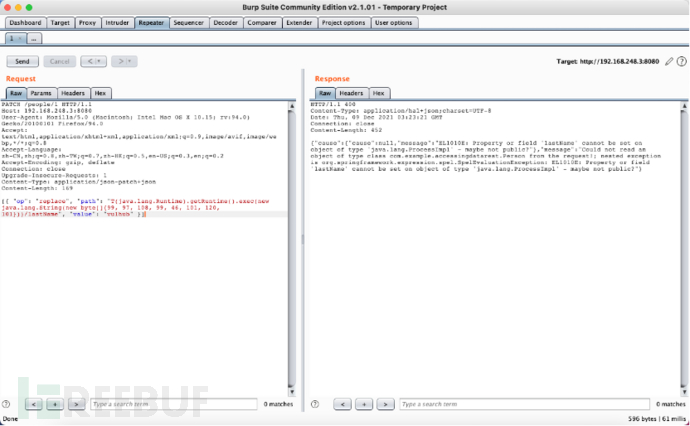
Task: Edit target with pencil icon
Action: point(669,62)
